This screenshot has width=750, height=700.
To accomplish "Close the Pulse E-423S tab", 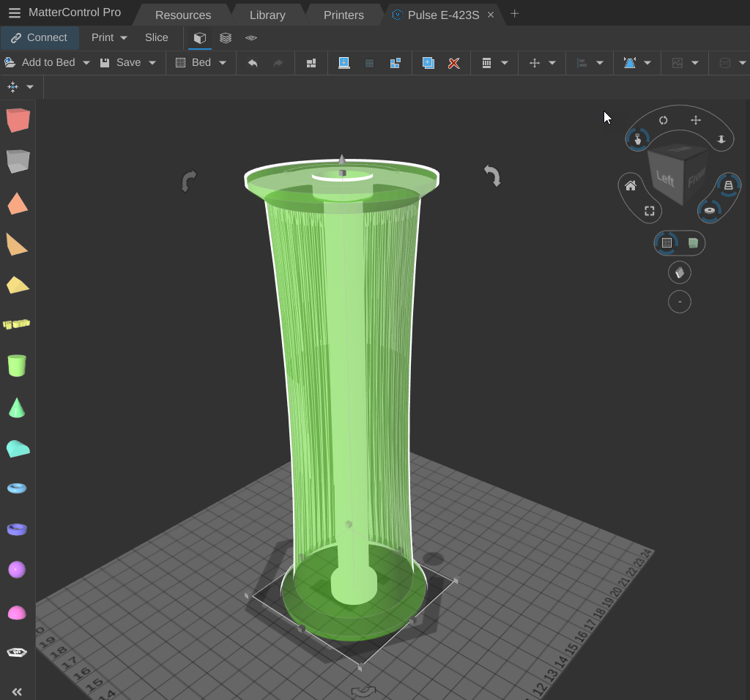I will pyautogui.click(x=490, y=15).
